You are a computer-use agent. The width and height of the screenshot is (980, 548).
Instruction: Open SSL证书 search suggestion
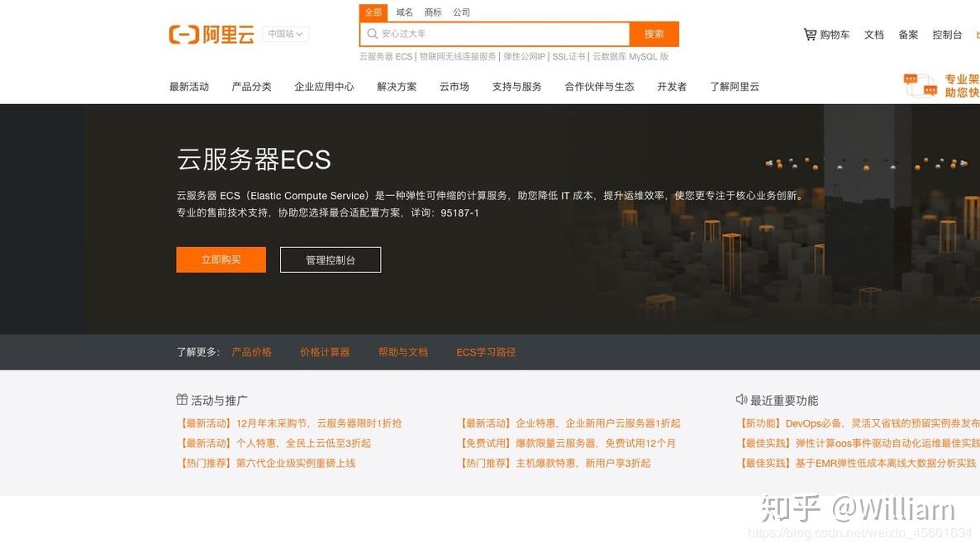coord(568,56)
